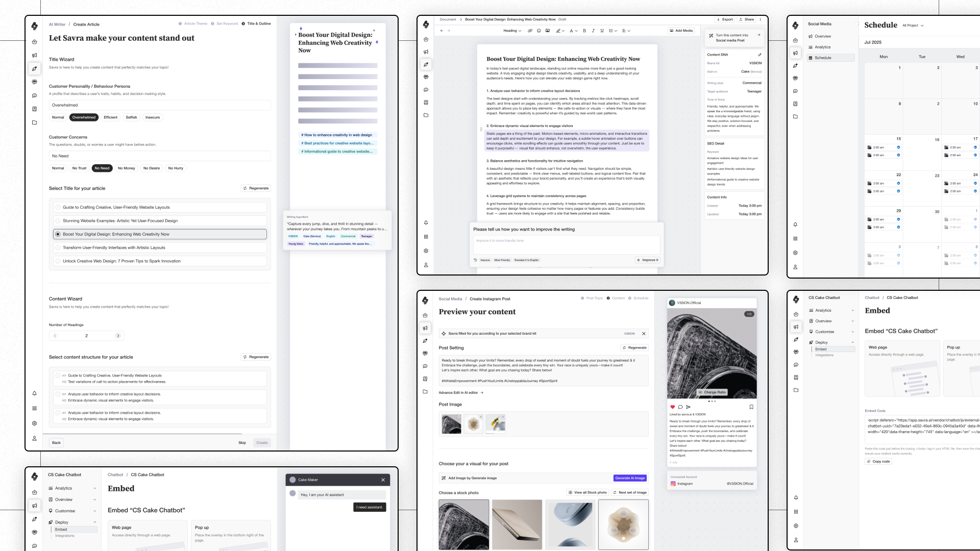Open the Heading style dropdown

[512, 31]
